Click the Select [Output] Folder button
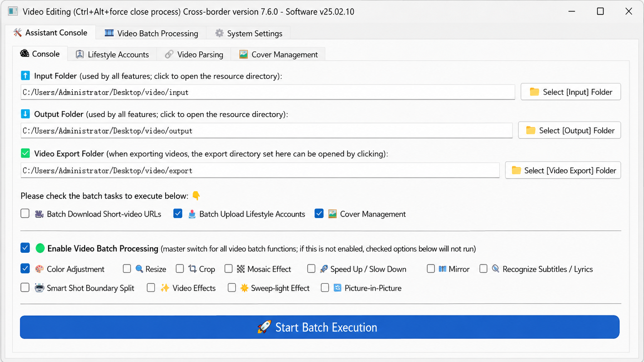644x362 pixels. tap(570, 130)
